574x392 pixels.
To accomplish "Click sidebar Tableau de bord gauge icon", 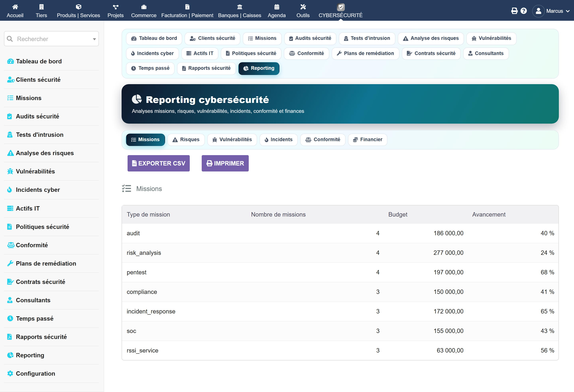I will [10, 61].
